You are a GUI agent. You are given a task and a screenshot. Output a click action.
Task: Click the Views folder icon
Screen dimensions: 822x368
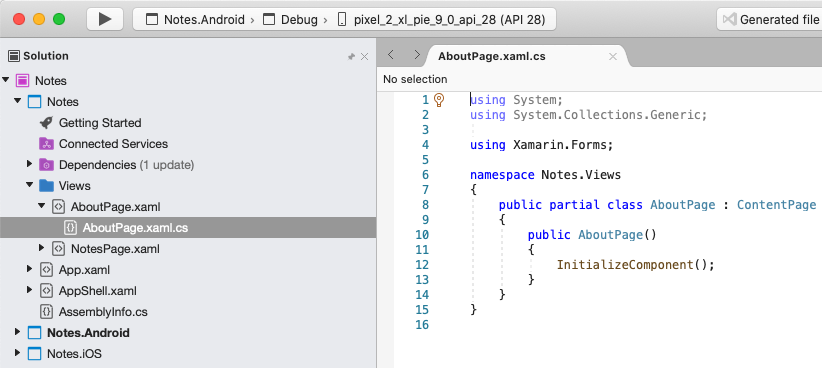tap(46, 186)
